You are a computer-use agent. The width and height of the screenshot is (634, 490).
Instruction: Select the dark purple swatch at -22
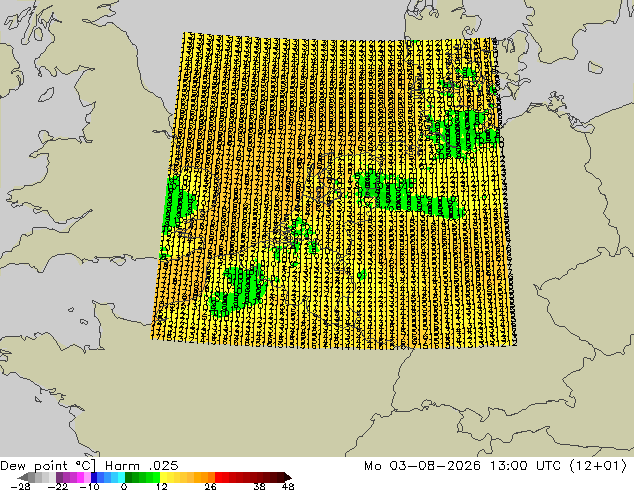coord(59,477)
